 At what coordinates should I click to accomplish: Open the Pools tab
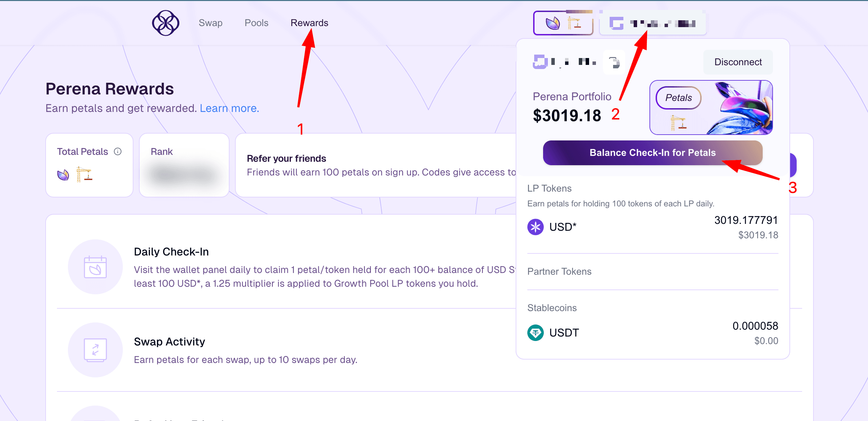point(256,23)
